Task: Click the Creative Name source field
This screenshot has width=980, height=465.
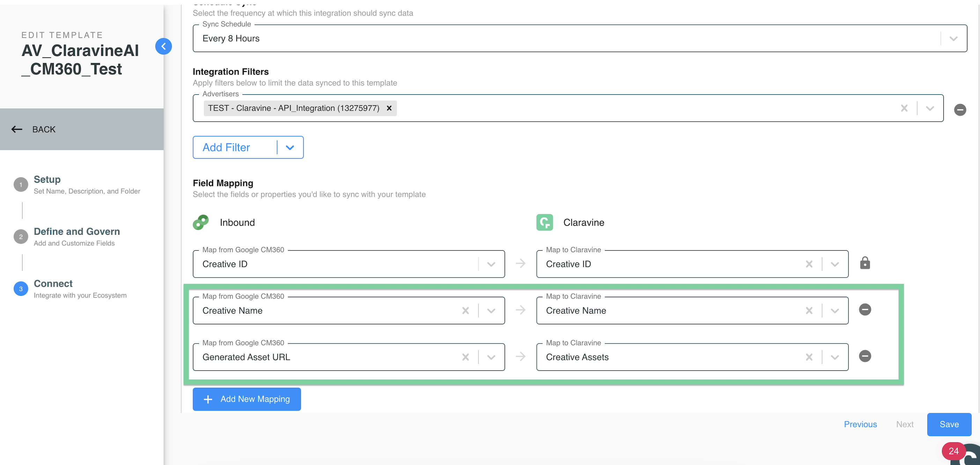Action: pos(349,310)
